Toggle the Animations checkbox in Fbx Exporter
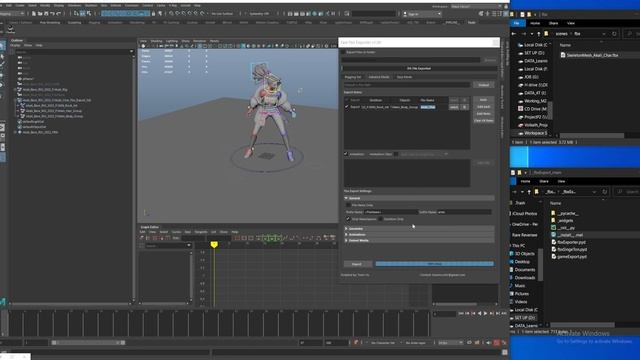This screenshot has width=640, height=360. (x=346, y=154)
